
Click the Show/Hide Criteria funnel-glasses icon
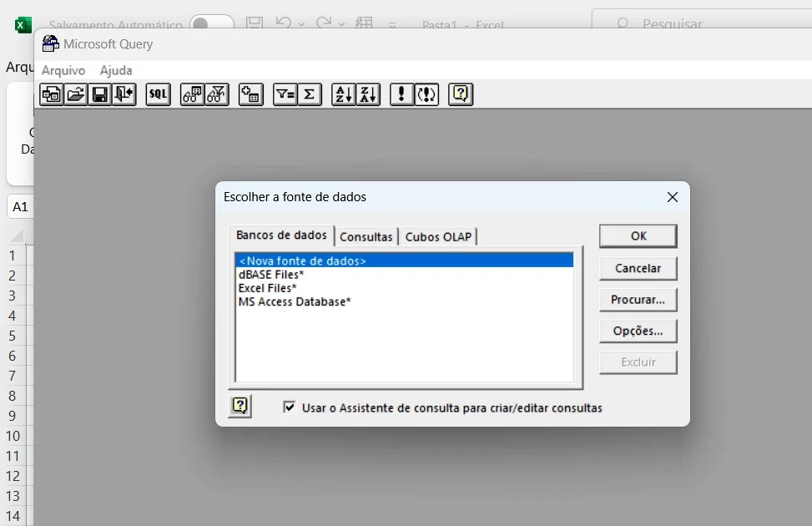point(217,94)
